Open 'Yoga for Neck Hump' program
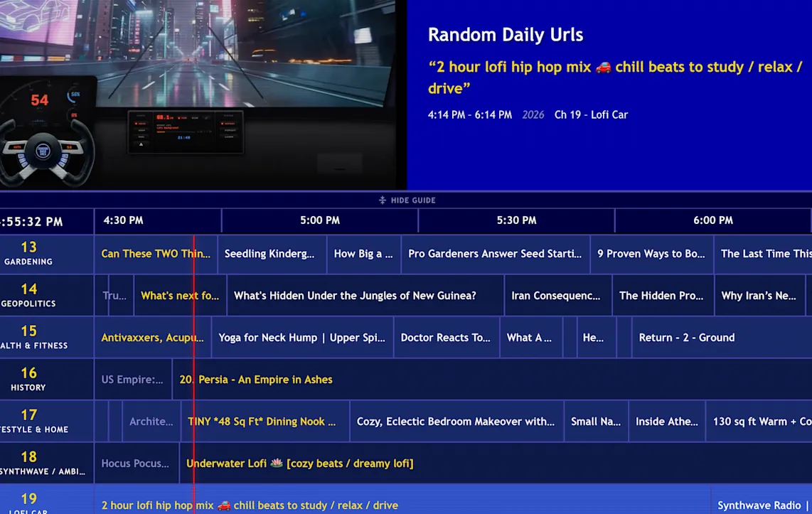 pyautogui.click(x=302, y=338)
